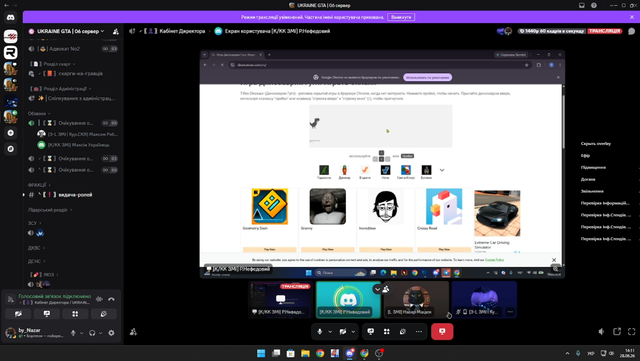
Task: Open the soundboard icon in call controls
Action: pos(402,332)
